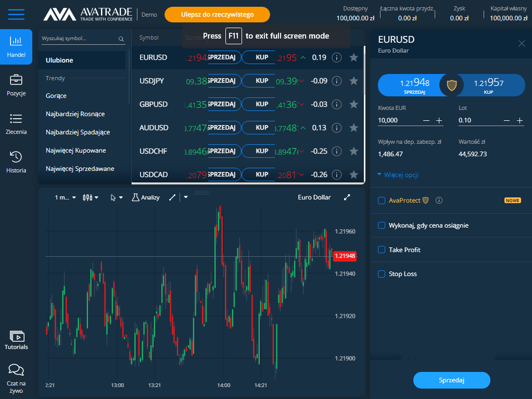Viewport: 532px width, 399px height.
Task: Open Tutorials video section
Action: point(16,340)
